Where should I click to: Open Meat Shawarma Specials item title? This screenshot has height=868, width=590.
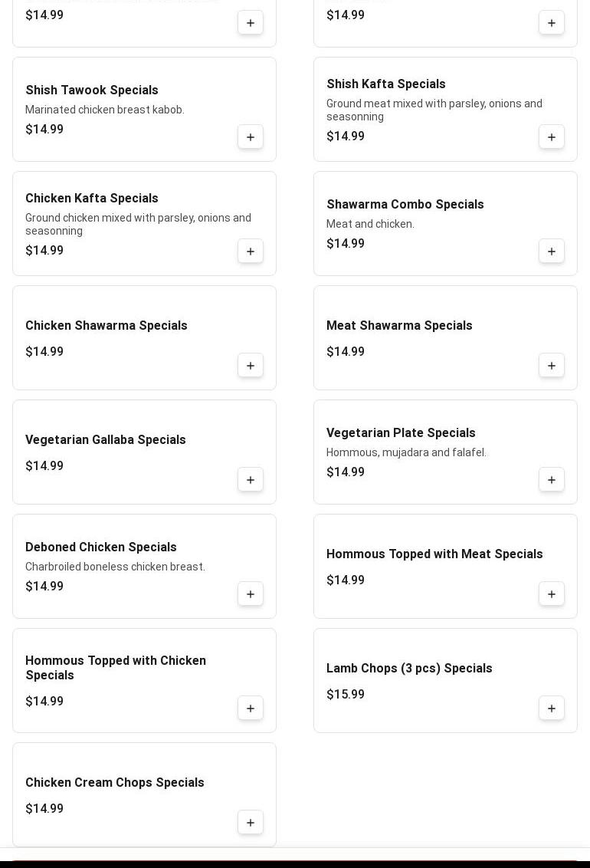(x=399, y=326)
